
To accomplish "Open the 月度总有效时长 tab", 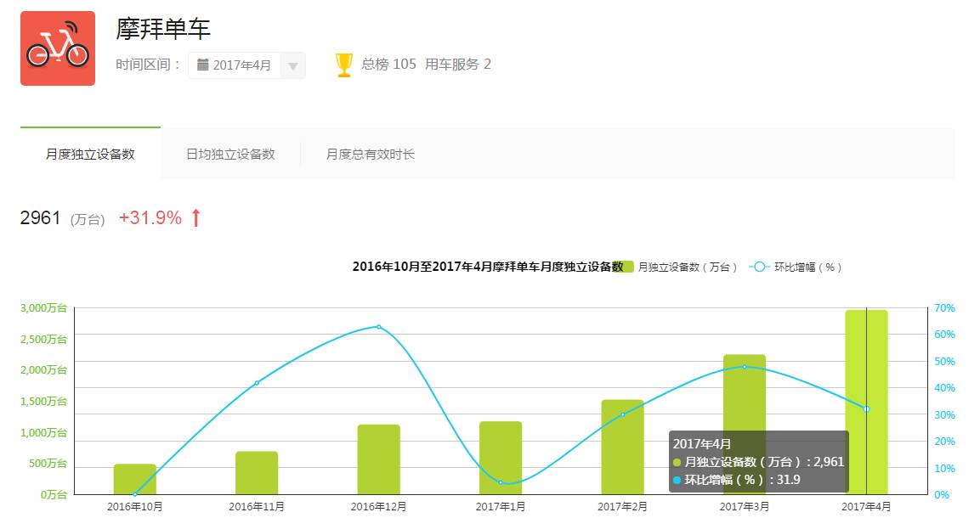I will 371,154.
